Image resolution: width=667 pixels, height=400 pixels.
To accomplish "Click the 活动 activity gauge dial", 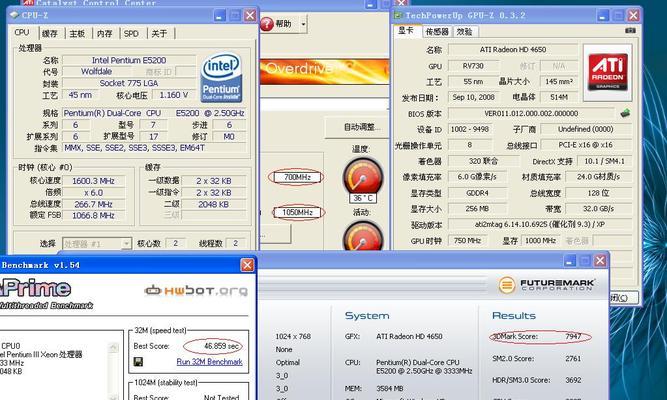I will coord(363,236).
